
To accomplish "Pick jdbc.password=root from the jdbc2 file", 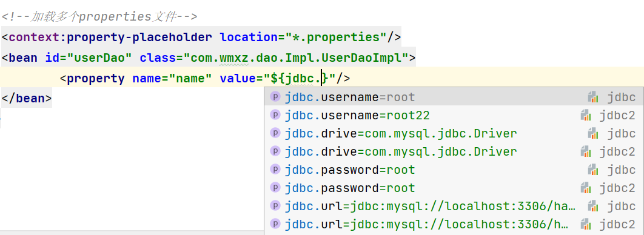I will [x=454, y=188].
